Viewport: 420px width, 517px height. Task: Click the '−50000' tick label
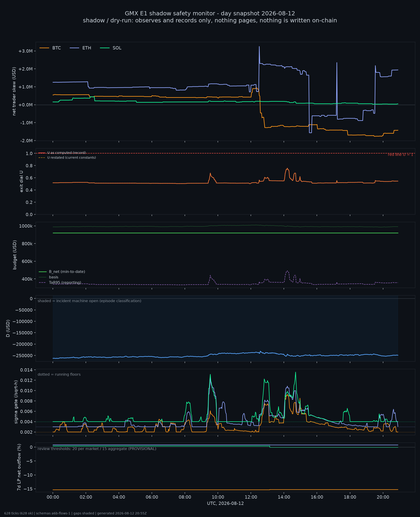(x=24, y=310)
